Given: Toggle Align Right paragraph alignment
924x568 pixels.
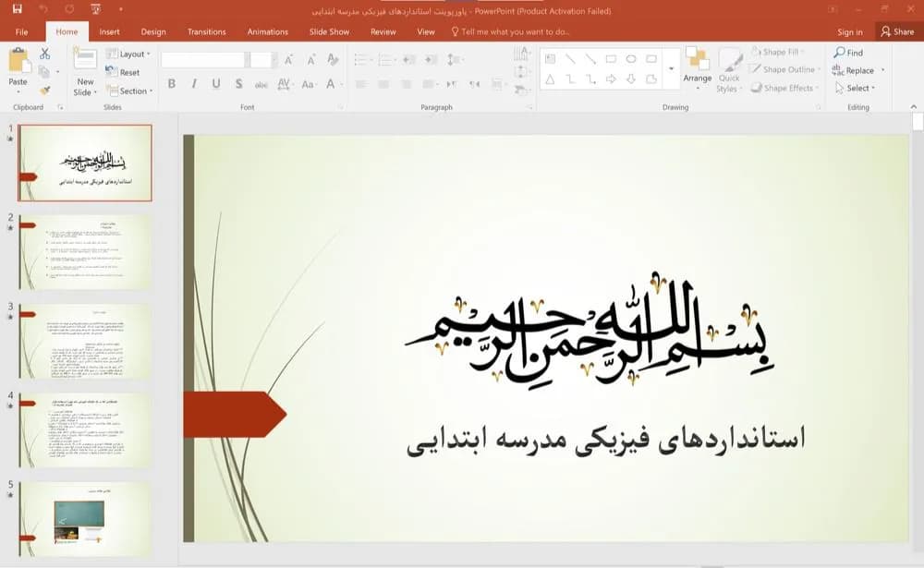Looking at the screenshot, I should tap(406, 84).
